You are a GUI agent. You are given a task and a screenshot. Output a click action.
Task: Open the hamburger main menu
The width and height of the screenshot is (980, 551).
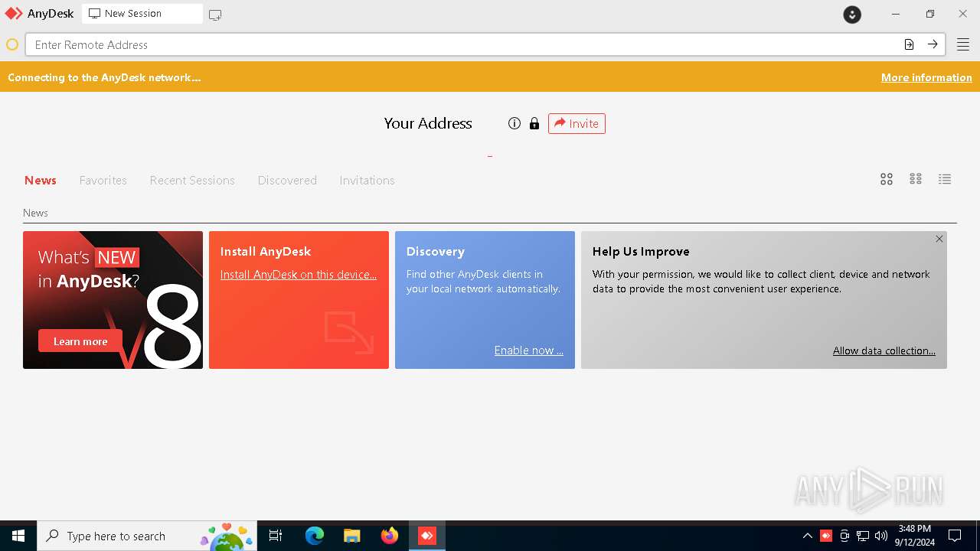(963, 44)
